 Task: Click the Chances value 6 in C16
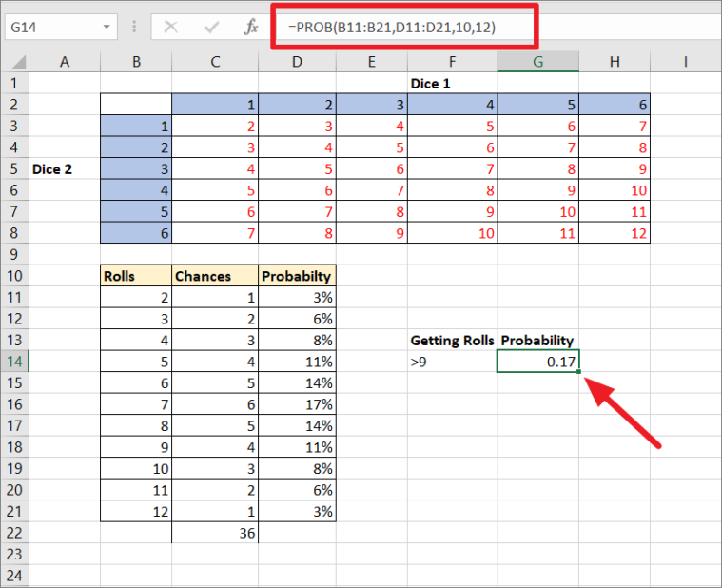(215, 404)
